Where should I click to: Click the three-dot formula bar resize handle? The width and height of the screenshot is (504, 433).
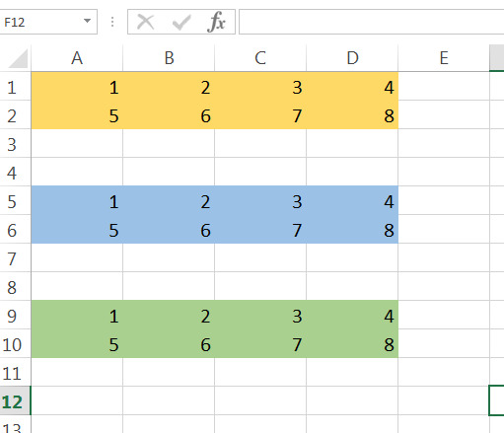click(112, 22)
